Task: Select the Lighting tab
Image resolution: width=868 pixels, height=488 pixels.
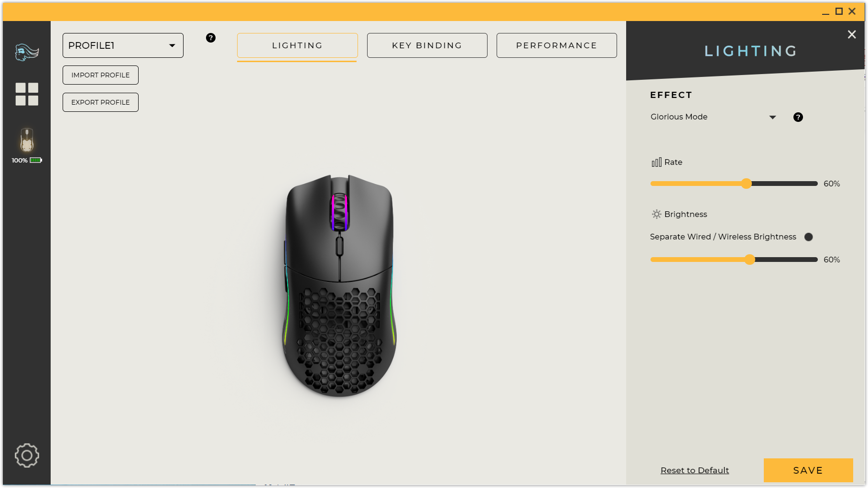Action: pos(297,45)
